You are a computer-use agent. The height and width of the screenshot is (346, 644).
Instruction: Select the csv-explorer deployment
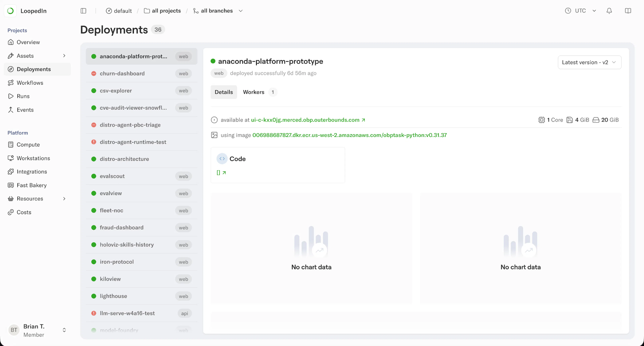pyautogui.click(x=142, y=91)
